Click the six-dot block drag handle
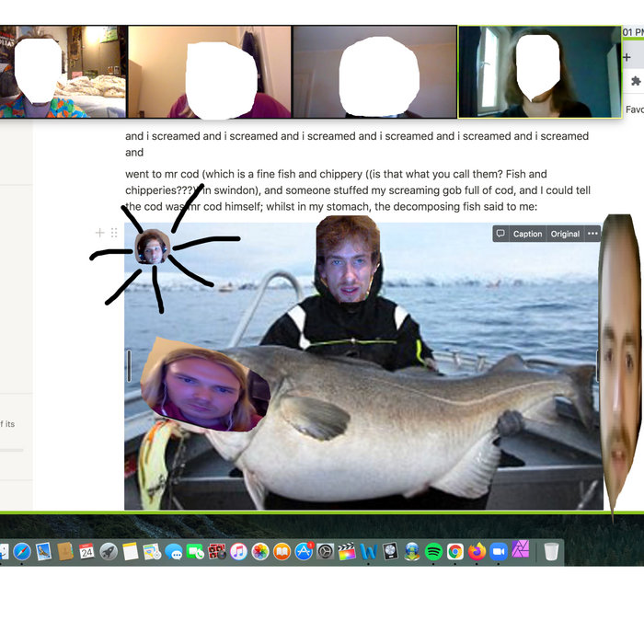 [x=114, y=233]
